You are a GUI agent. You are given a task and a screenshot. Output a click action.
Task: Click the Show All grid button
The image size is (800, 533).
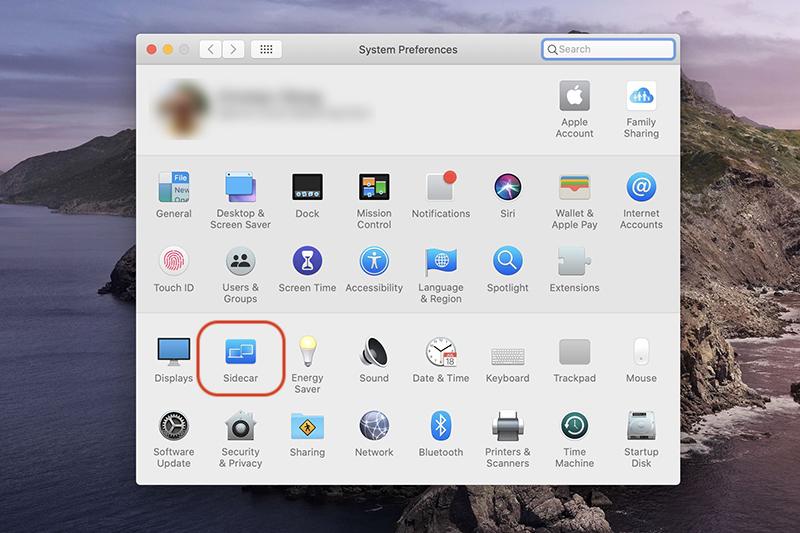pos(267,49)
